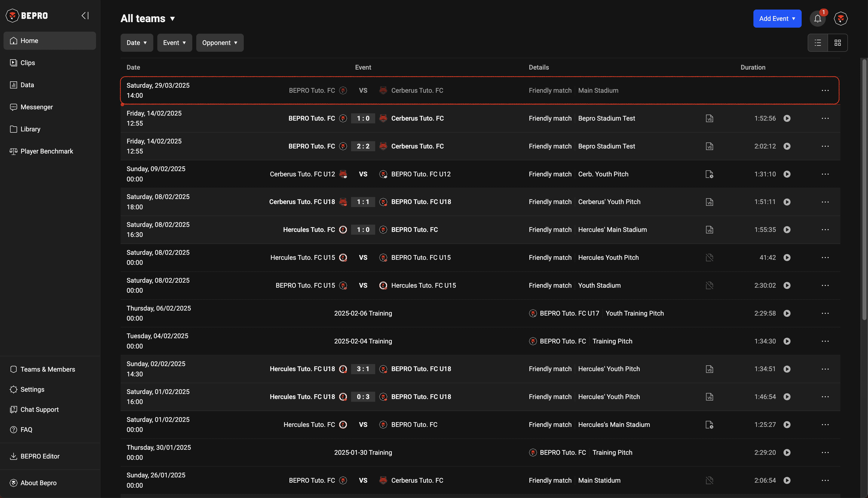Image resolution: width=868 pixels, height=498 pixels.
Task: Play the 2:02:12 match video
Action: [787, 146]
